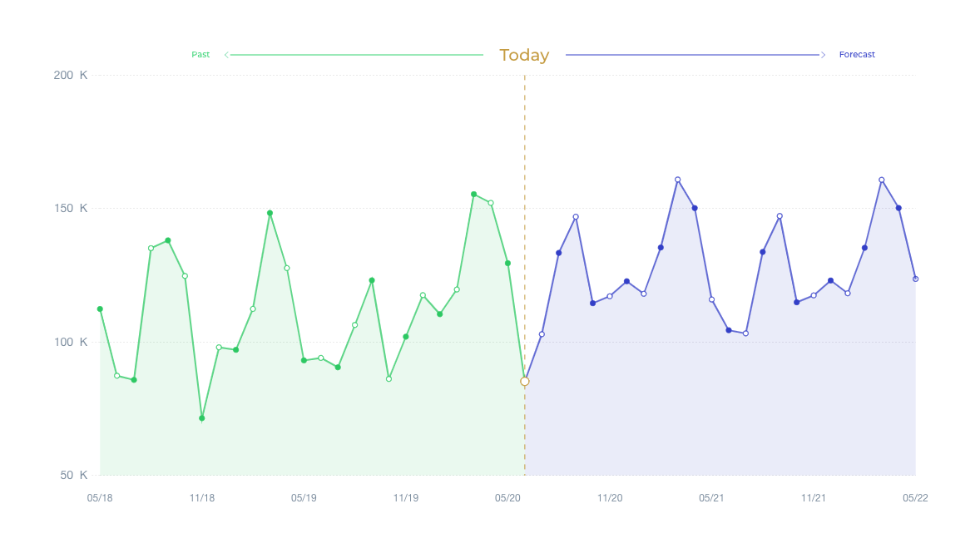Image resolution: width=980 pixels, height=553 pixels.
Task: Click the '11/20' x-axis label
Action: [609, 498]
